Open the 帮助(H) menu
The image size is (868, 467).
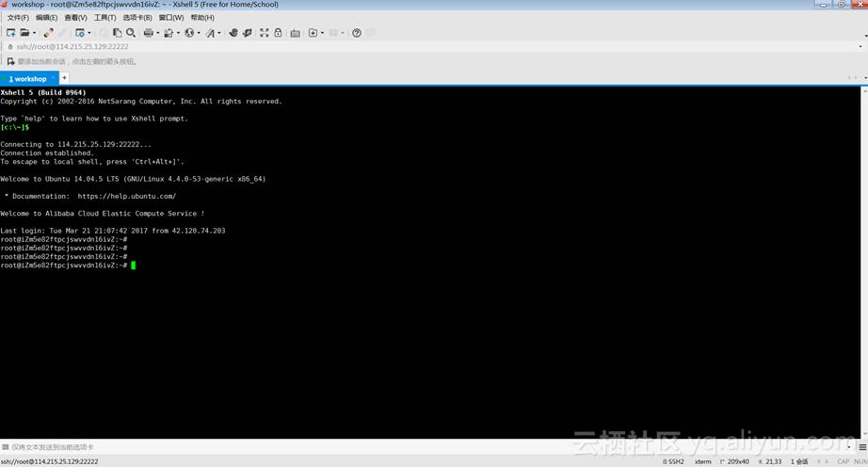[202, 18]
